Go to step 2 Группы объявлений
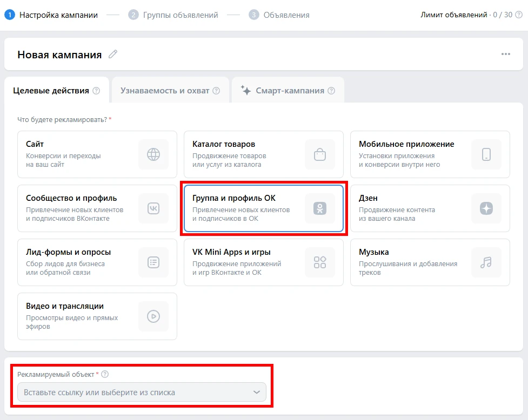 point(173,15)
